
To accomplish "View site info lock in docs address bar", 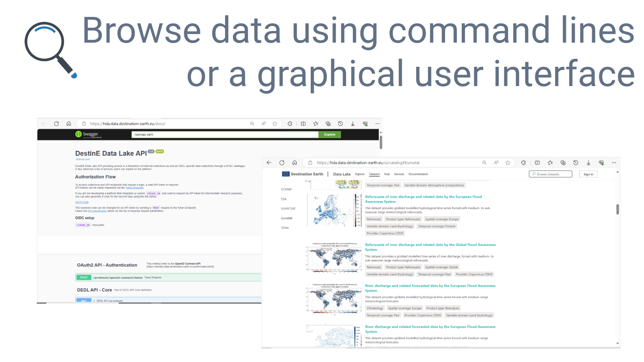I will click(x=84, y=124).
